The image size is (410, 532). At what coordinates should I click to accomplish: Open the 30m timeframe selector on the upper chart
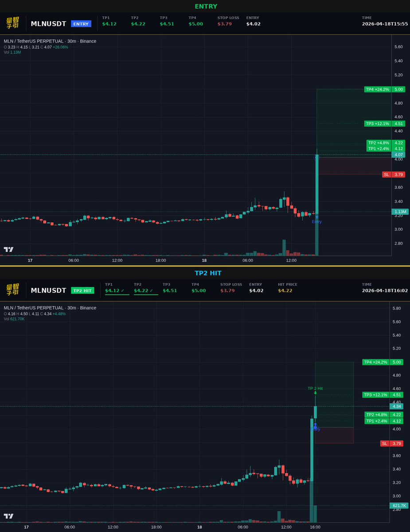[71, 41]
